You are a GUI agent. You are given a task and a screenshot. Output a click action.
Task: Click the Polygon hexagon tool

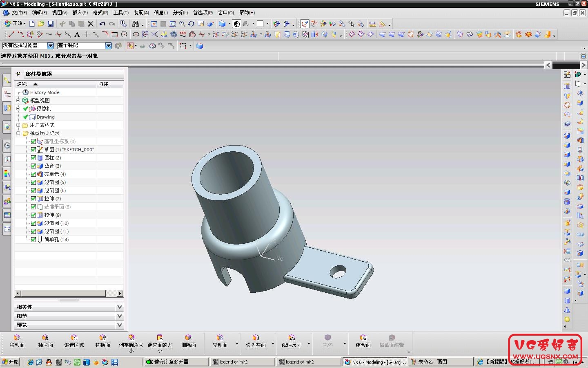click(x=124, y=34)
